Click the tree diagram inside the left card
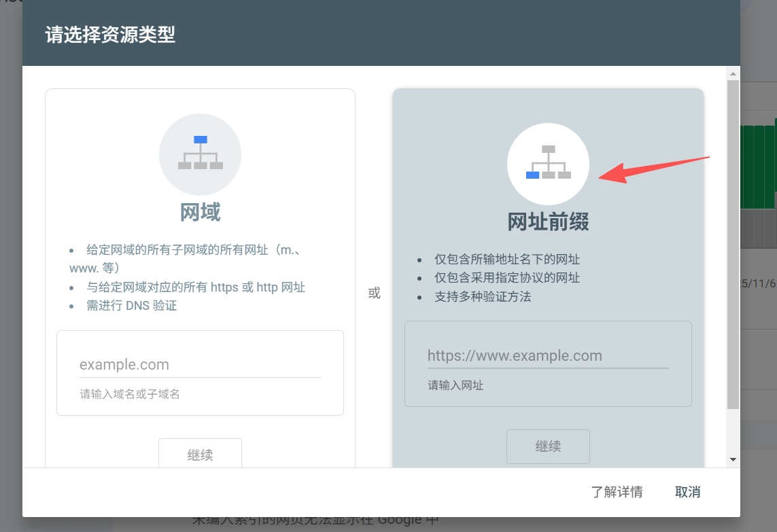Screen dimensions: 777x532 [200, 154]
